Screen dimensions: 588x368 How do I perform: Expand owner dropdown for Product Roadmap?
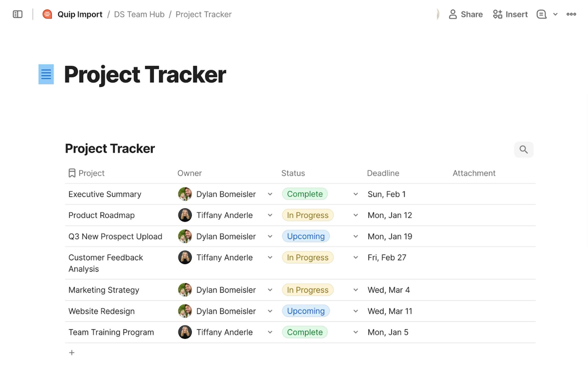[270, 215]
